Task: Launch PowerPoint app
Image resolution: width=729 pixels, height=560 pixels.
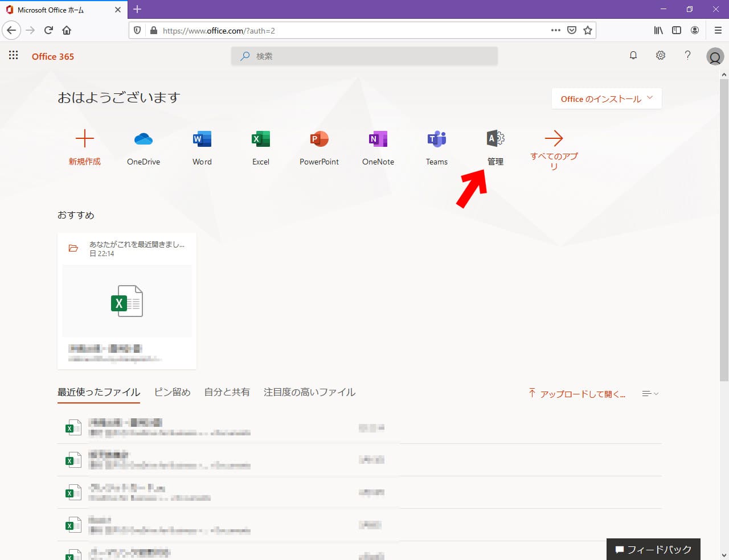Action: (320, 147)
